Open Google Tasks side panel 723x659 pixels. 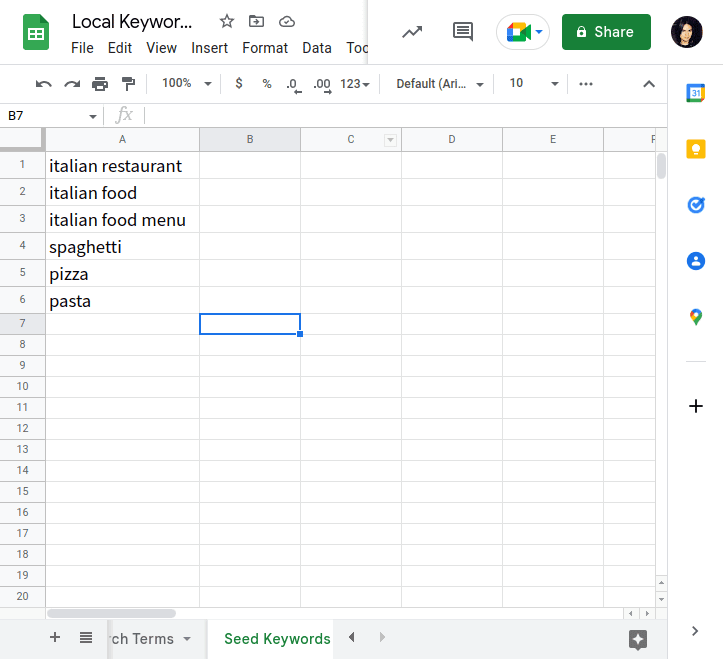tap(695, 205)
